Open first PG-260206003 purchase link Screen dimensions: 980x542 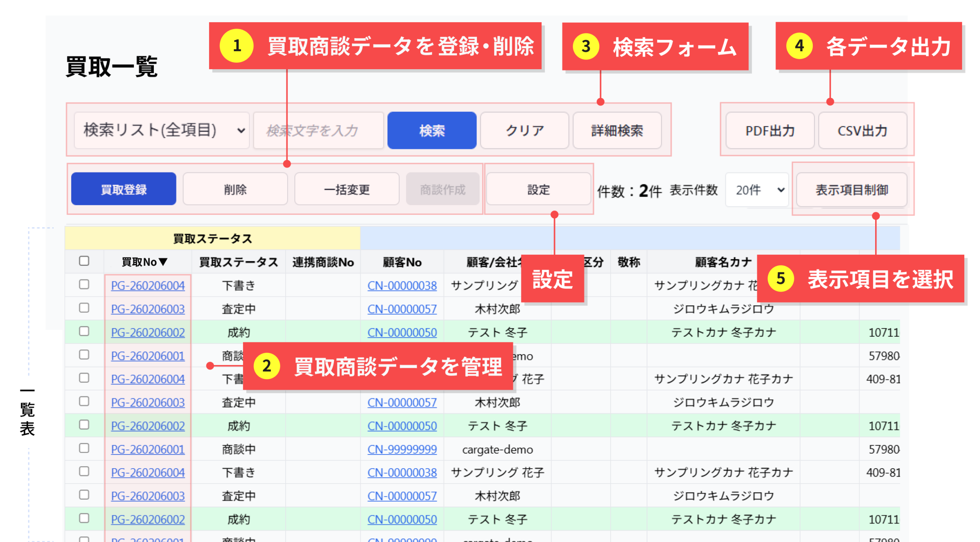(x=147, y=309)
